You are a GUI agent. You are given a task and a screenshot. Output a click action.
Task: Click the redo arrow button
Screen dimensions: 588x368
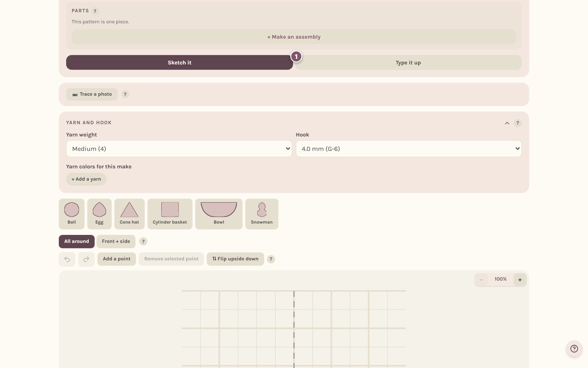click(86, 259)
